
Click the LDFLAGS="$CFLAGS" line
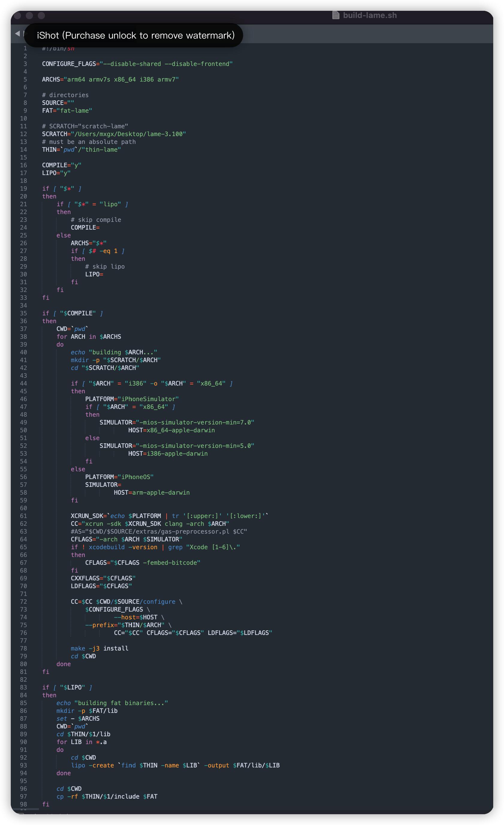coord(101,586)
